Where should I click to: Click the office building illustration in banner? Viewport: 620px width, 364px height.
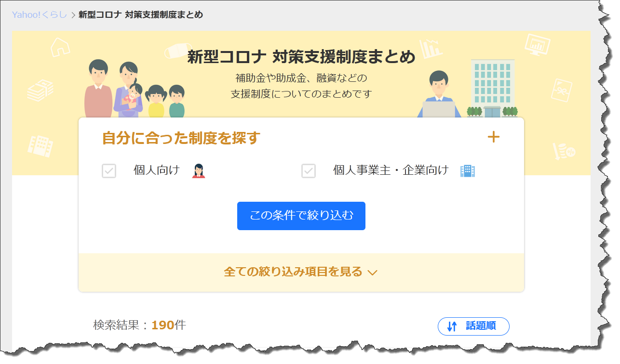click(x=493, y=89)
